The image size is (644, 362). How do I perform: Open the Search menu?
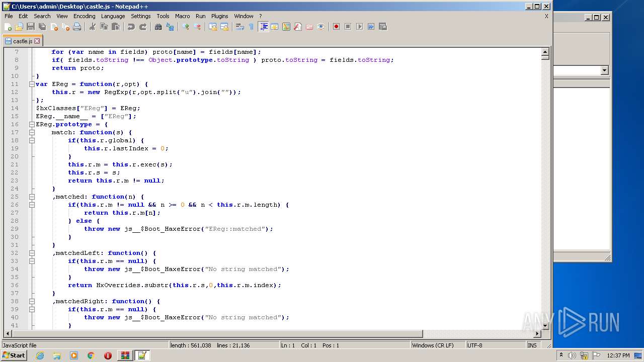pos(42,16)
